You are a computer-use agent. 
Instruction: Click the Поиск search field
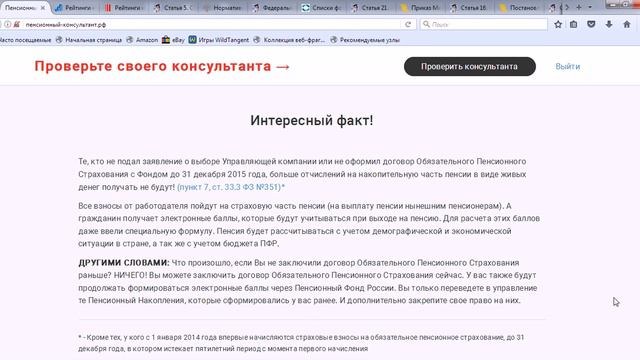tap(484, 24)
